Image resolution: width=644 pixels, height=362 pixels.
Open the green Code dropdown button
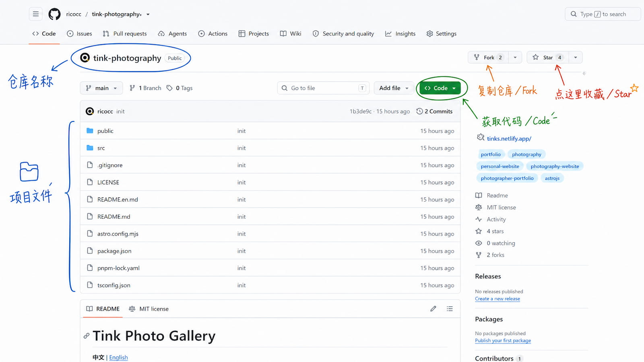click(x=440, y=88)
